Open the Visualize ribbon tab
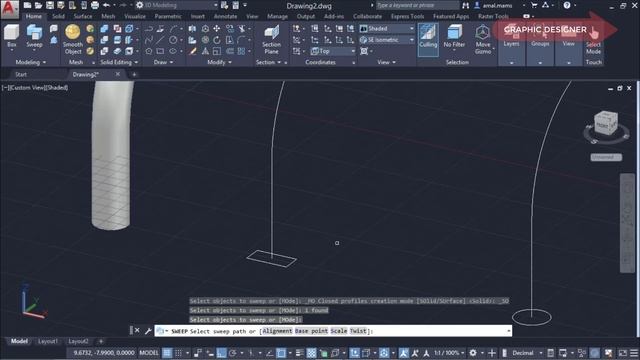Screen dimensions: 640x360 135,16
